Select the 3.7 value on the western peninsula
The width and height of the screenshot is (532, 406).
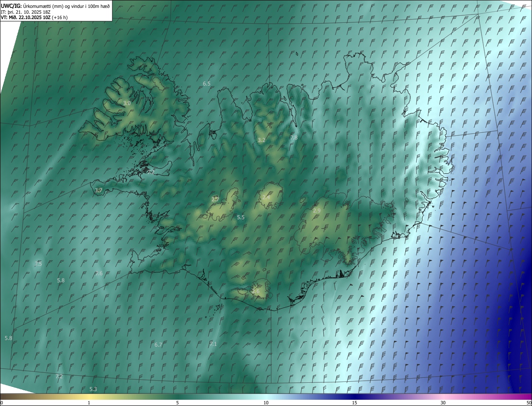point(99,190)
